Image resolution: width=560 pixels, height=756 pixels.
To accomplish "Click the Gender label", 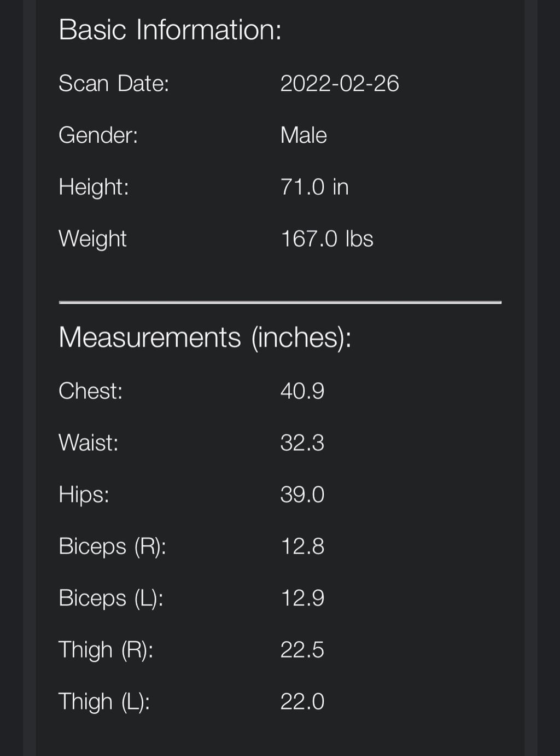I will point(98,135).
